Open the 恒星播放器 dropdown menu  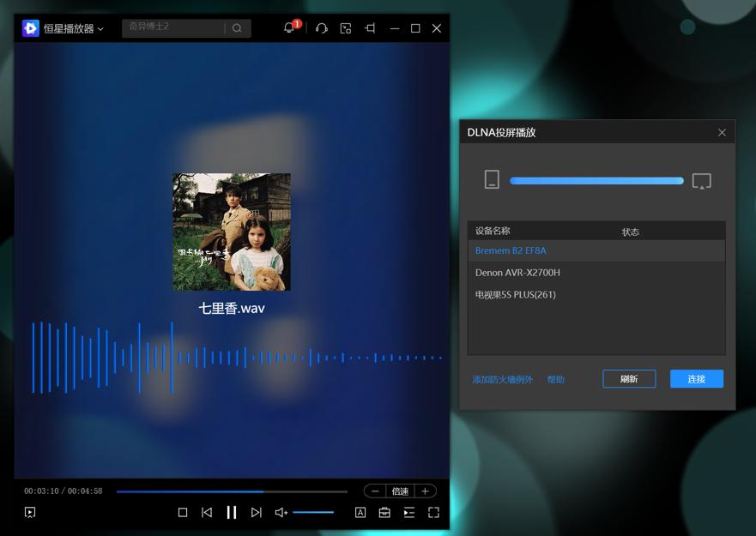73,28
